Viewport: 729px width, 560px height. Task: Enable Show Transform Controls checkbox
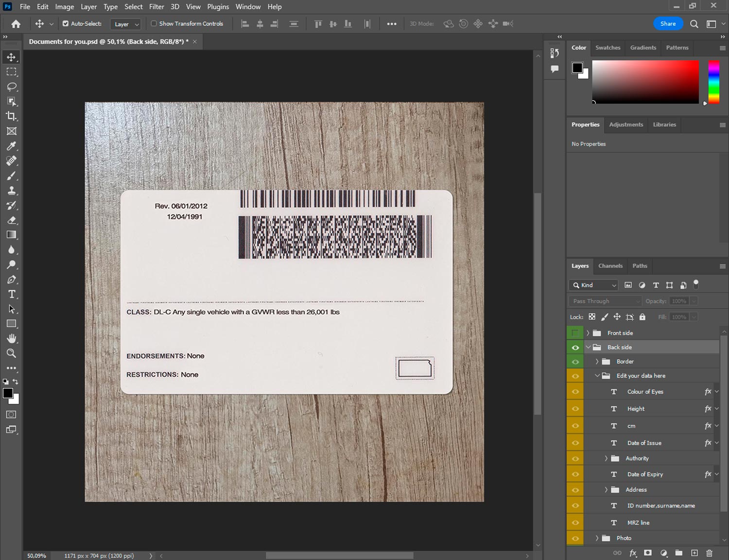[154, 23]
